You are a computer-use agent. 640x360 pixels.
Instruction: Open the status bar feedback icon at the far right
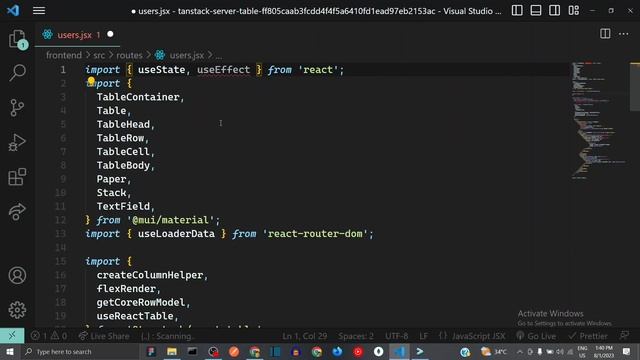point(624,336)
